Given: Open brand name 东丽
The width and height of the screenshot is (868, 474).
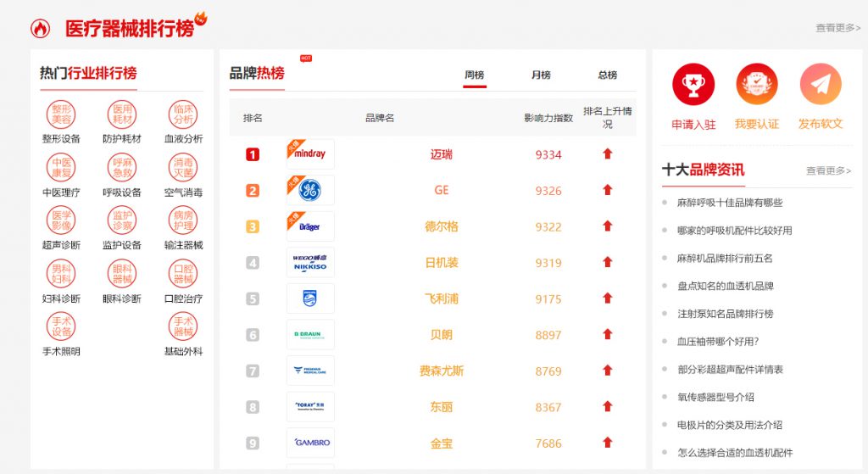Looking at the screenshot, I should [441, 407].
